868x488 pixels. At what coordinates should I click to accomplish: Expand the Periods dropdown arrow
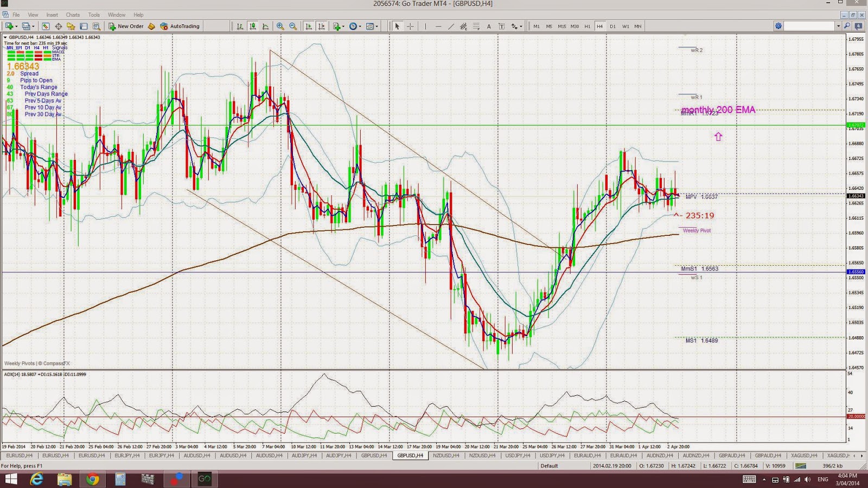[360, 26]
